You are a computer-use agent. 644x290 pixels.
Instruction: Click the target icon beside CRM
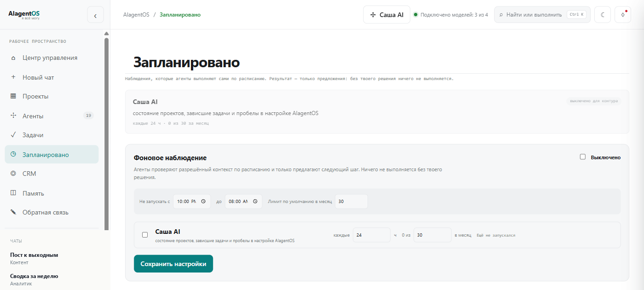pos(13,174)
